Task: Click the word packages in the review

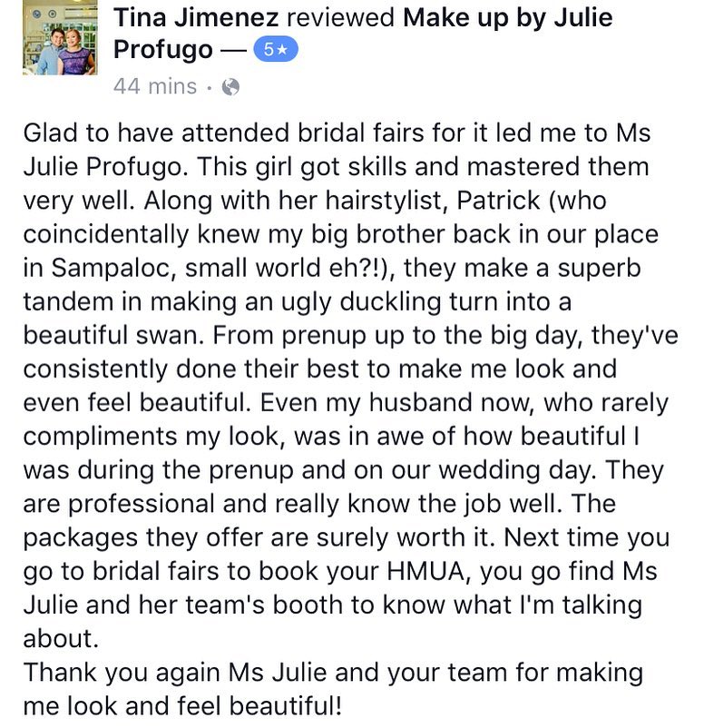Action: [80, 537]
